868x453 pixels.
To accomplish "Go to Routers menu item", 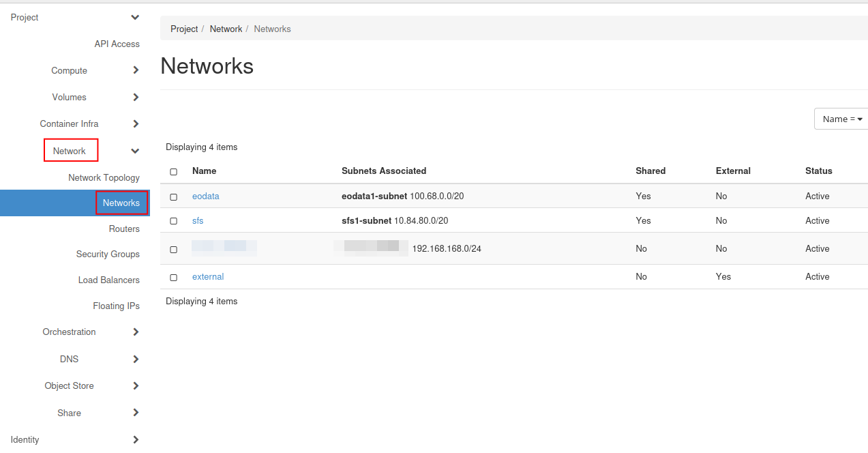I will (x=124, y=229).
